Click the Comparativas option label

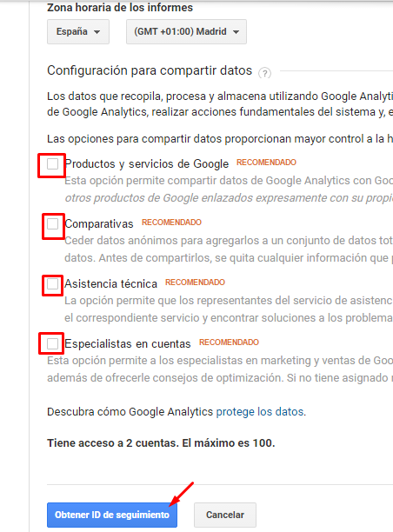[x=99, y=224]
